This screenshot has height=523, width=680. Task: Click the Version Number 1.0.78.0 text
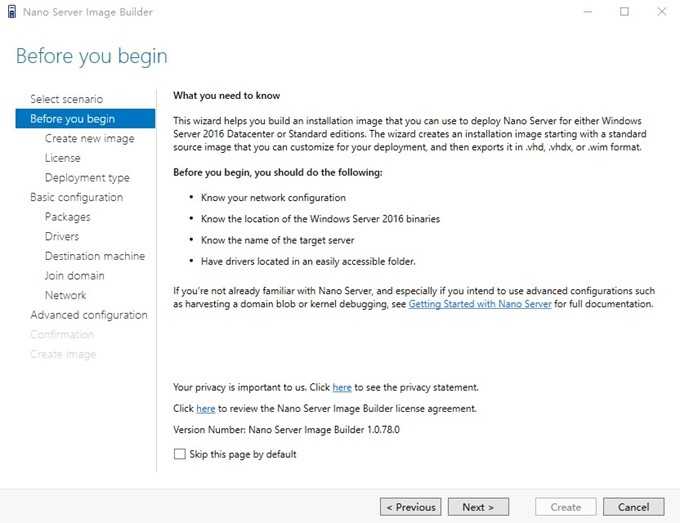[x=286, y=430]
